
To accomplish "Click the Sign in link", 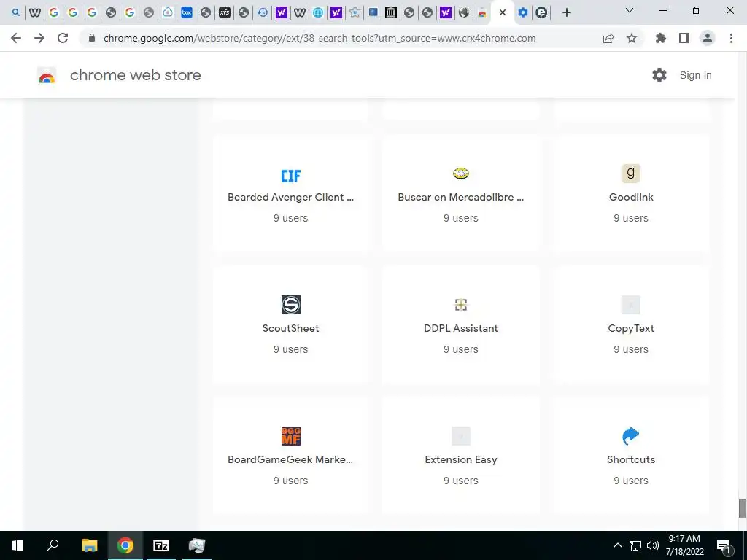I will 695,75.
